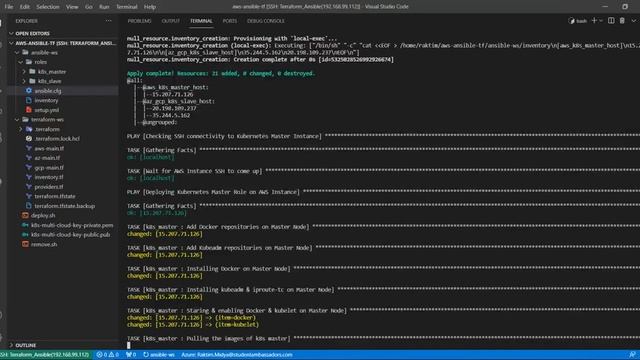Click the deploy.sh shell file icon
The width and height of the screenshot is (640, 360).
(x=25, y=215)
